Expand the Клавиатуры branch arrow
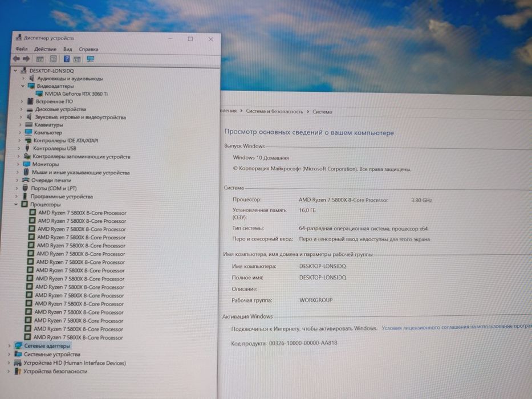This screenshot has height=399, width=532. tap(21, 124)
